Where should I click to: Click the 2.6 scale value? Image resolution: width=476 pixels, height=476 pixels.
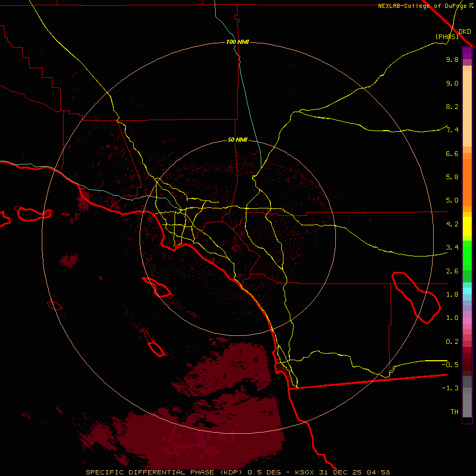[x=452, y=271]
